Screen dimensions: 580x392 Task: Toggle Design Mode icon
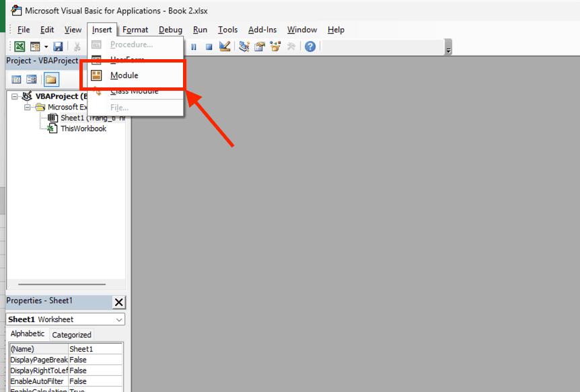(x=225, y=46)
